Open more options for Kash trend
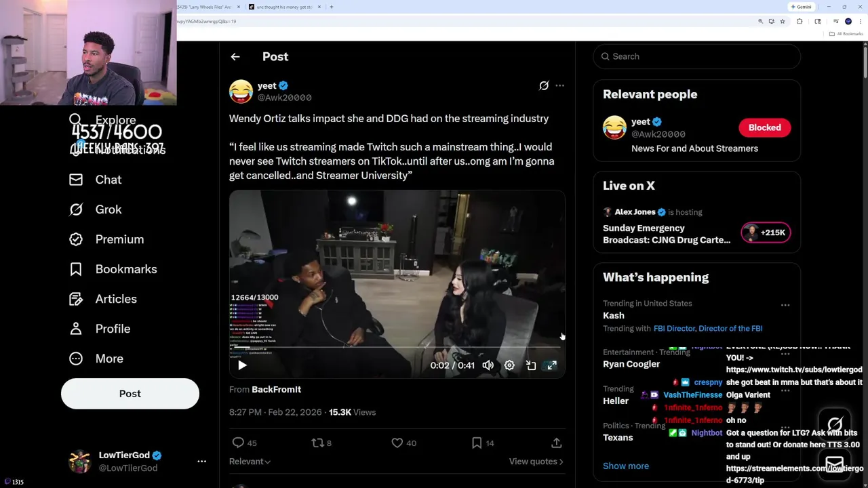 (785, 305)
